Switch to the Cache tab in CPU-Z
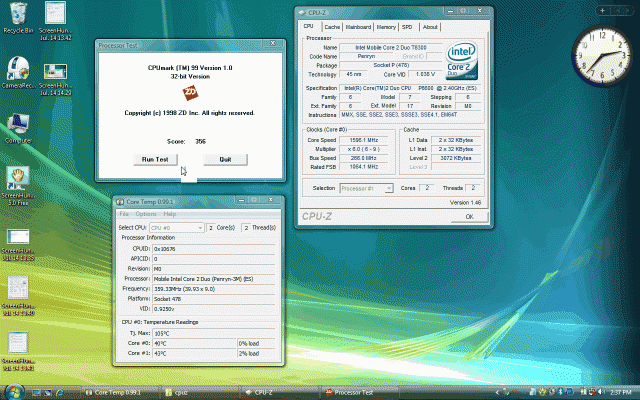The image size is (640, 400). tap(332, 27)
